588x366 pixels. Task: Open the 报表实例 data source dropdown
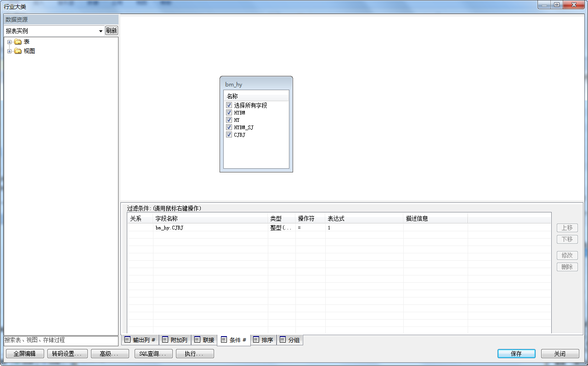pos(101,31)
